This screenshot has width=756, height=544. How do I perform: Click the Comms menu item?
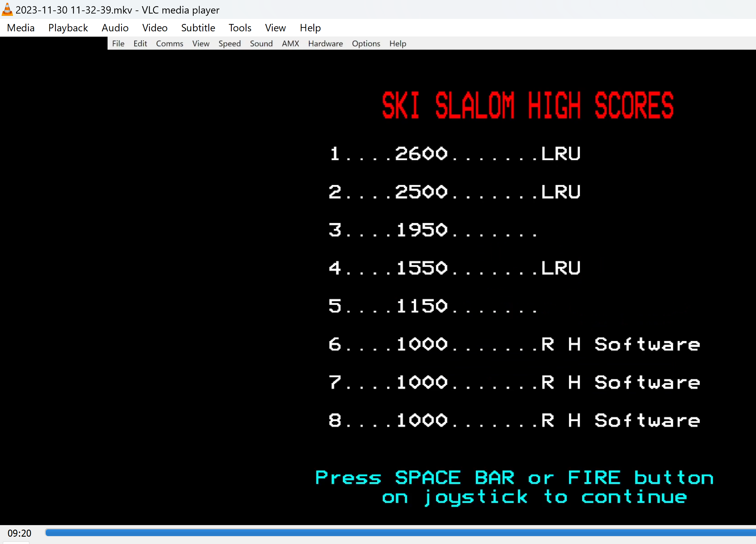[x=169, y=44]
